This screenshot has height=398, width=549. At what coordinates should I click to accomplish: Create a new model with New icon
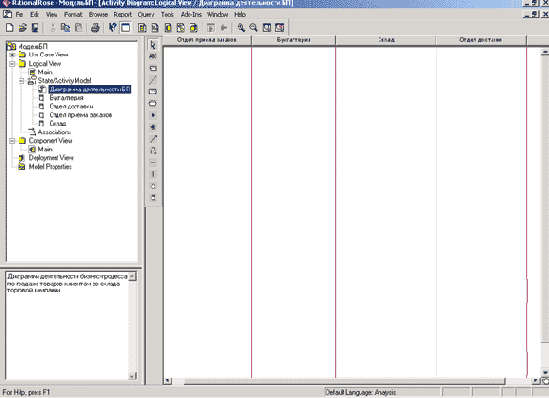[10, 28]
